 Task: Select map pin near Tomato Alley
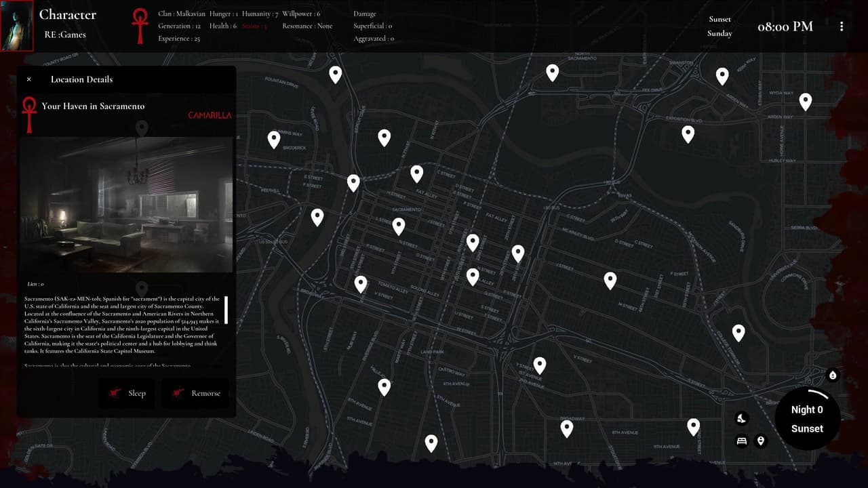click(x=361, y=284)
